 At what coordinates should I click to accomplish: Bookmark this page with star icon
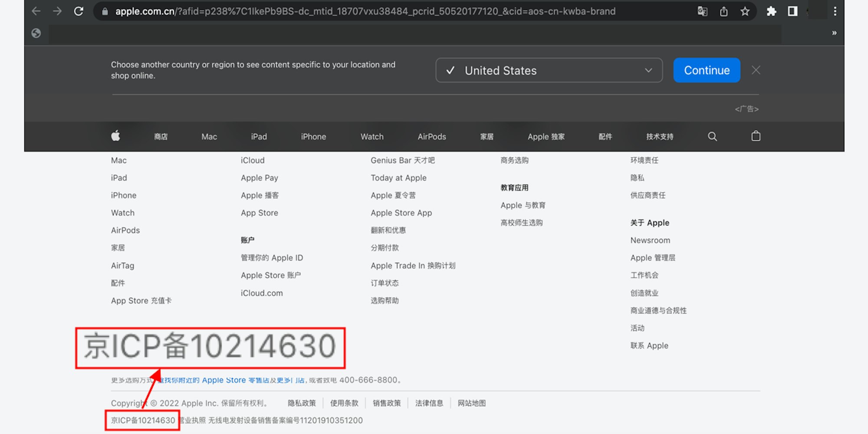pyautogui.click(x=745, y=11)
